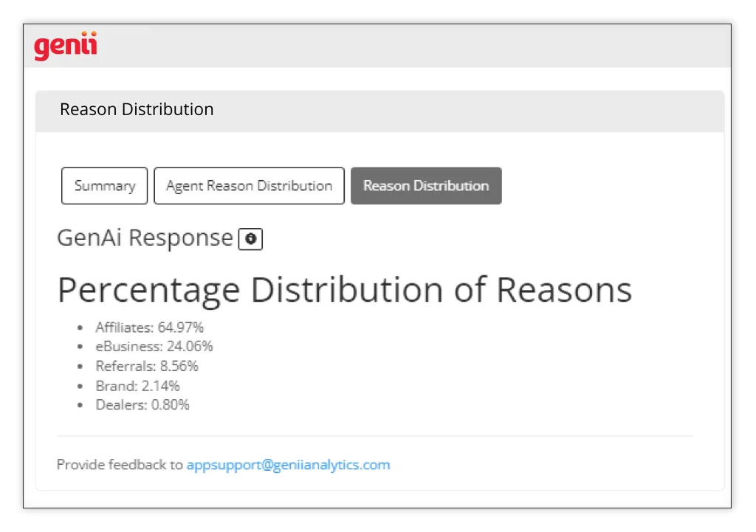Select the Referrals: 8.56% list item
The height and width of the screenshot is (532, 756).
click(146, 366)
